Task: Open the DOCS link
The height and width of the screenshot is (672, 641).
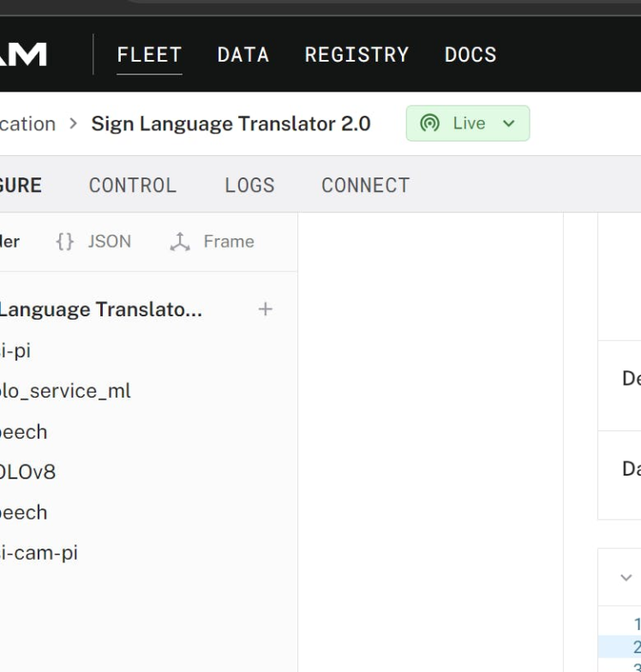Action: click(470, 55)
